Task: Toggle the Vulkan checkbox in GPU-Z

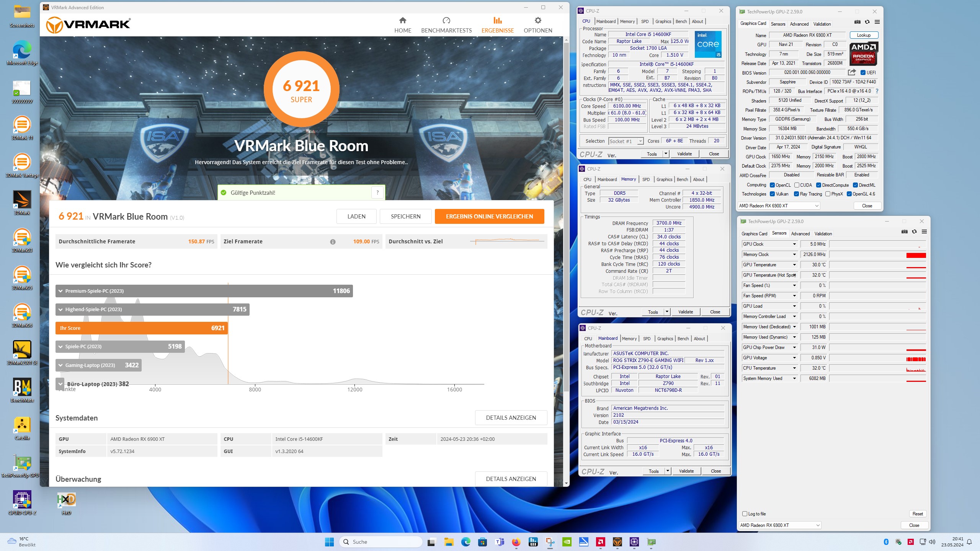Action: tap(772, 194)
